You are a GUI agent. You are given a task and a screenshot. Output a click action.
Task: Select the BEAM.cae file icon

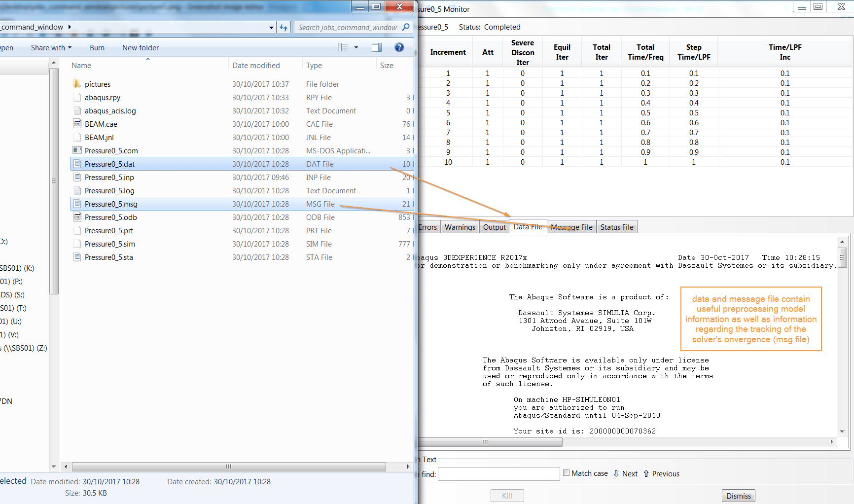[77, 124]
